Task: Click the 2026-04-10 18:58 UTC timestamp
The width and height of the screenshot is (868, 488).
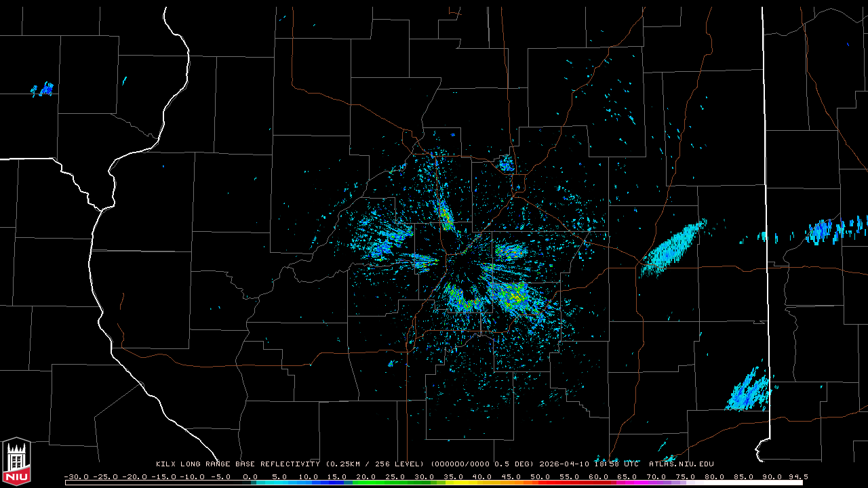Action: pyautogui.click(x=589, y=464)
